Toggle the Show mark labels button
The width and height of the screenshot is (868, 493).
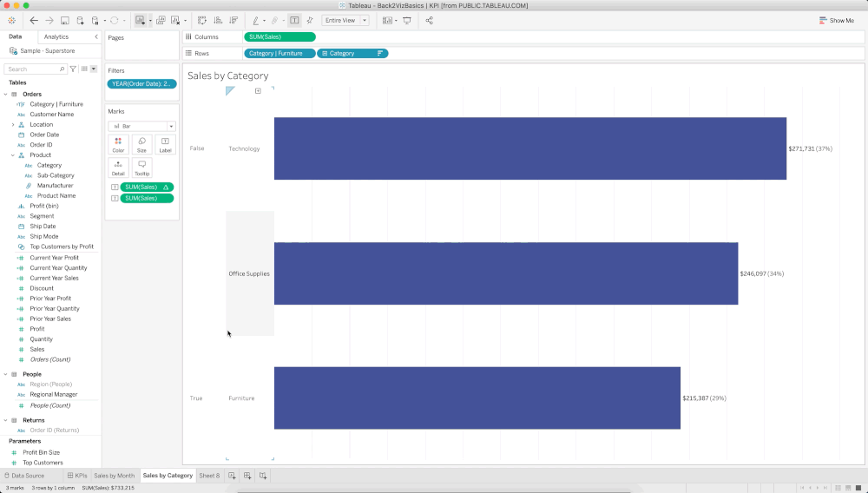294,21
